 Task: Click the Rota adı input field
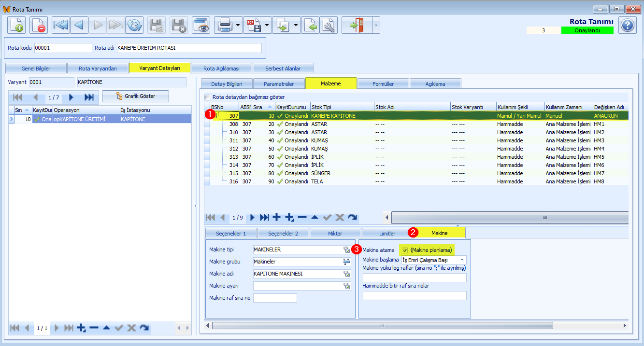[189, 48]
